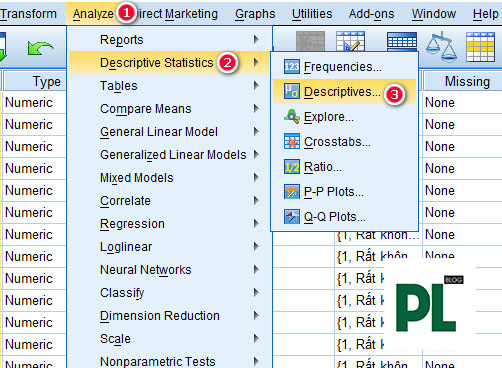Image resolution: width=502 pixels, height=368 pixels.
Task: Expand the Compare Means submenu arrow
Action: coord(256,108)
